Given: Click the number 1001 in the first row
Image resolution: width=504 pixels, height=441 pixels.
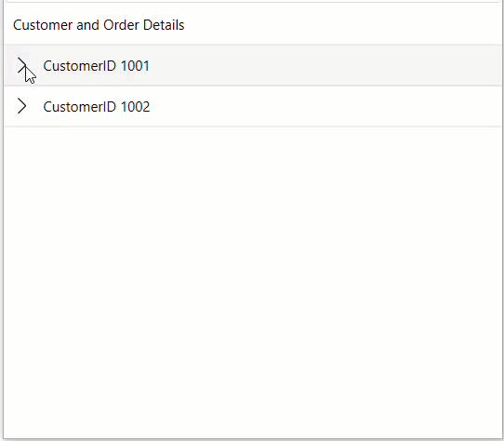Looking at the screenshot, I should point(136,66).
